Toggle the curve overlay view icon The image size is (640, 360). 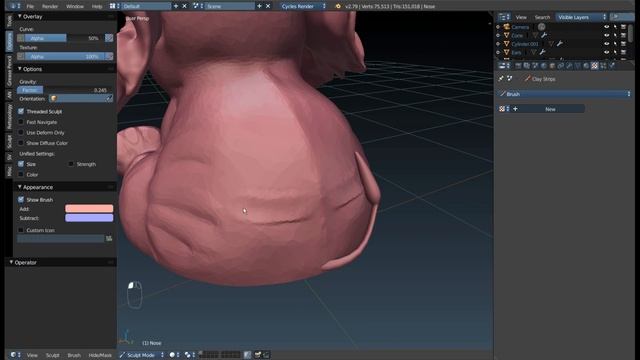tap(21, 38)
